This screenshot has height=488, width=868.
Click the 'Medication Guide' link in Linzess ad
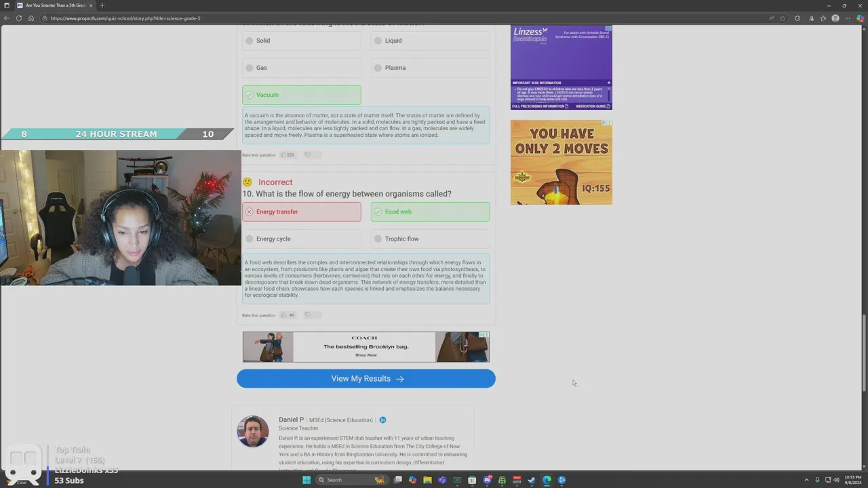point(593,106)
